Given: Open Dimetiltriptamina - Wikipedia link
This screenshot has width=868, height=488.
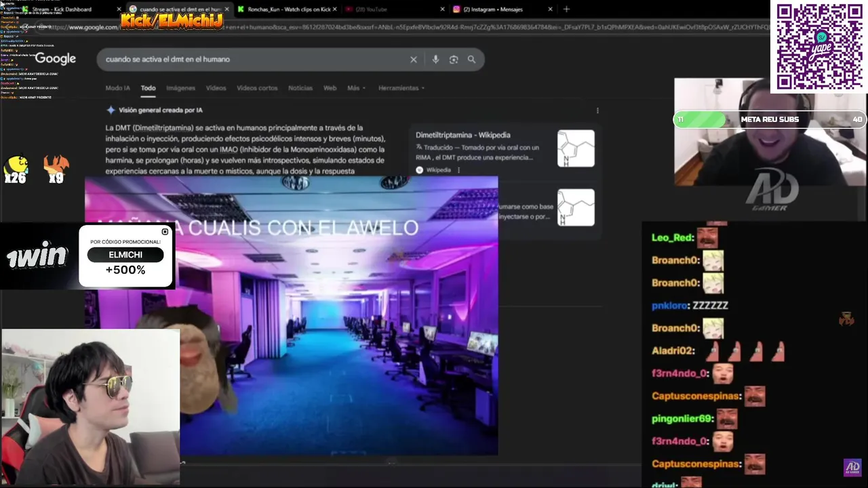Looking at the screenshot, I should tap(462, 135).
